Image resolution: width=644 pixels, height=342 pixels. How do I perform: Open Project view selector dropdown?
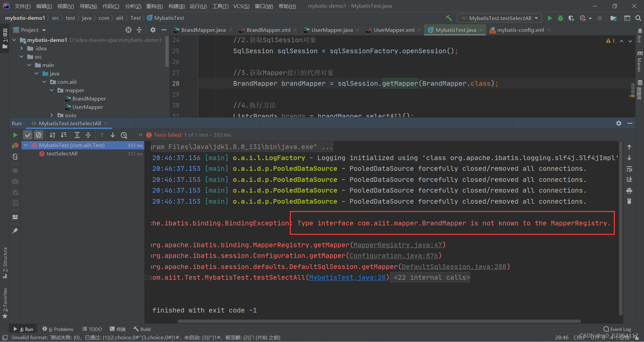29,30
